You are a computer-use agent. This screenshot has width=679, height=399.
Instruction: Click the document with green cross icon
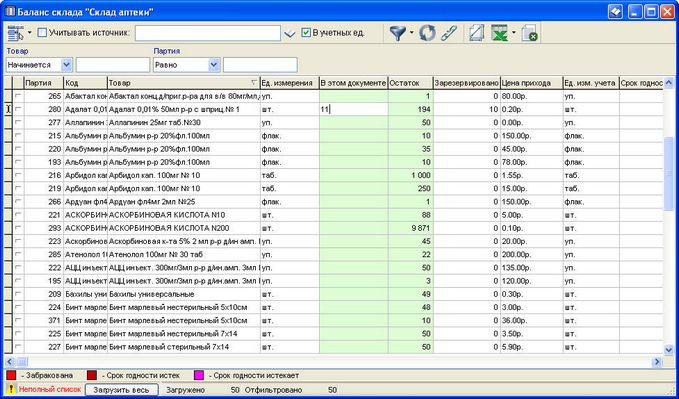pyautogui.click(x=529, y=33)
